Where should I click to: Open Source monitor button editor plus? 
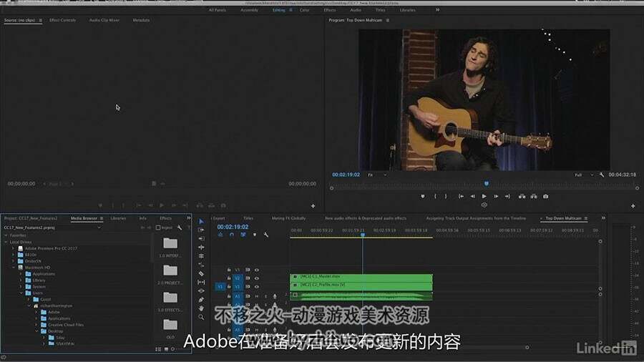click(x=313, y=205)
